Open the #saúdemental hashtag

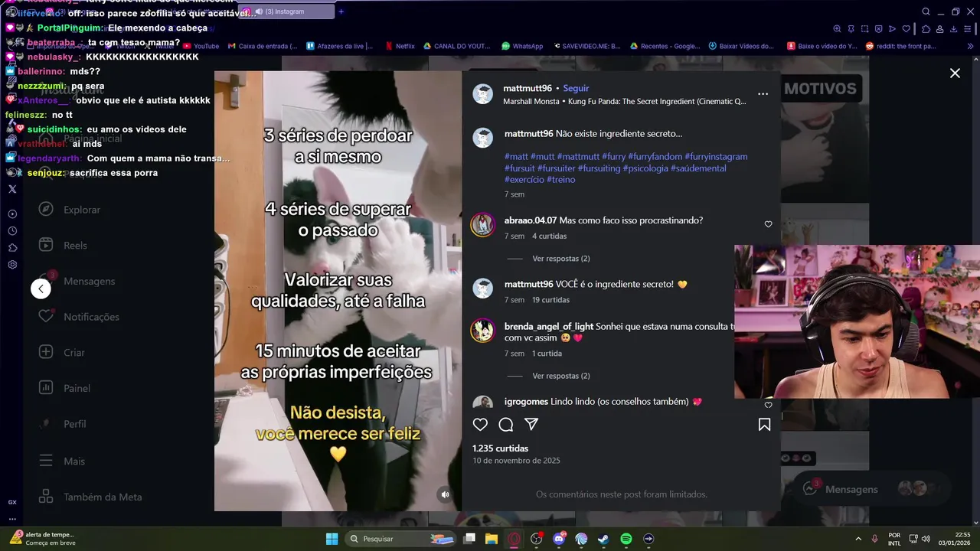pos(698,168)
